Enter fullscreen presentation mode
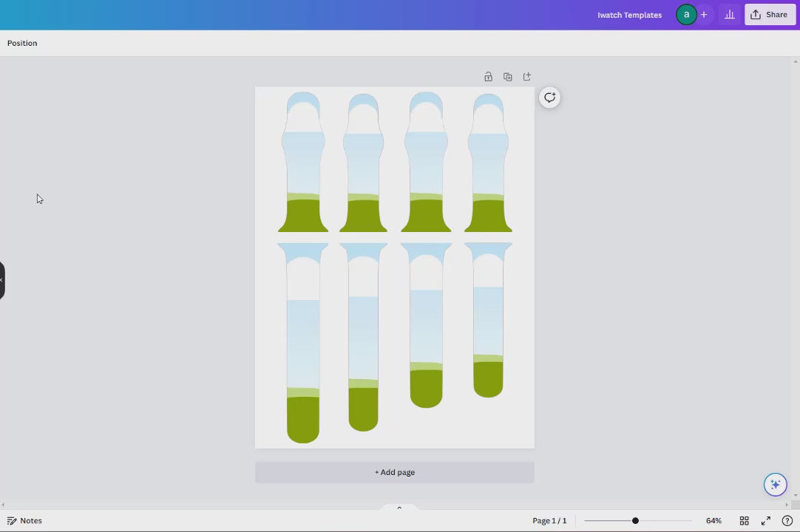The height and width of the screenshot is (532, 800). (x=766, y=521)
